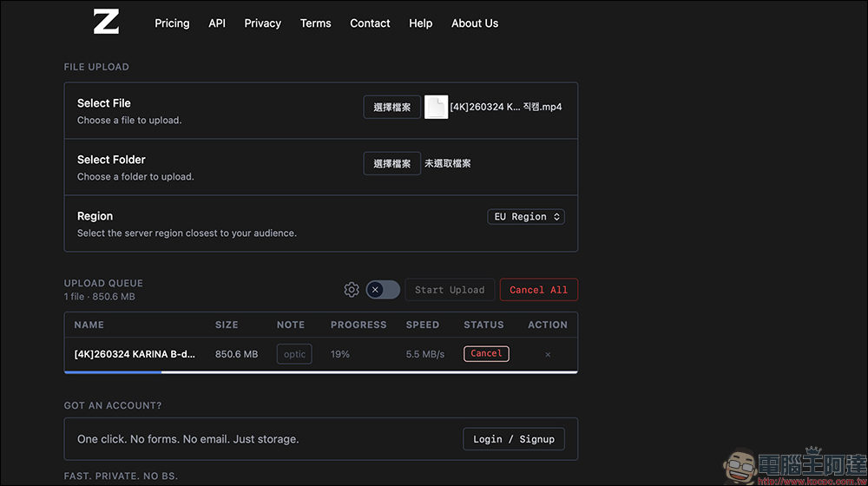Click the upload progress bar
The width and height of the screenshot is (868, 486).
click(321, 372)
